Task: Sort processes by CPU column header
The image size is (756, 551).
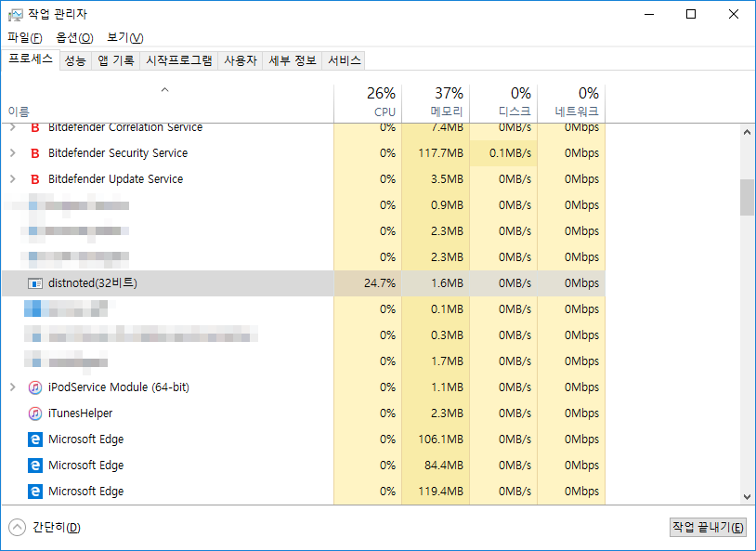Action: coord(368,102)
